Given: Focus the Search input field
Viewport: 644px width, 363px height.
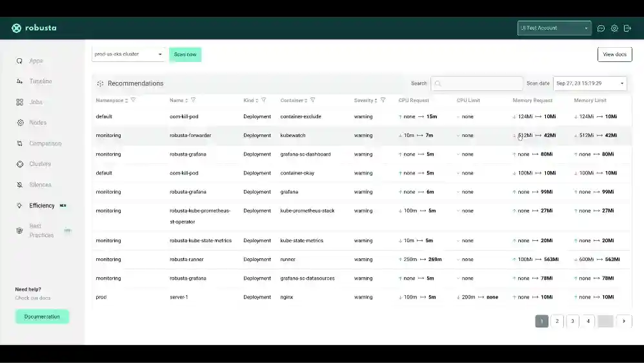Looking at the screenshot, I should (x=476, y=83).
